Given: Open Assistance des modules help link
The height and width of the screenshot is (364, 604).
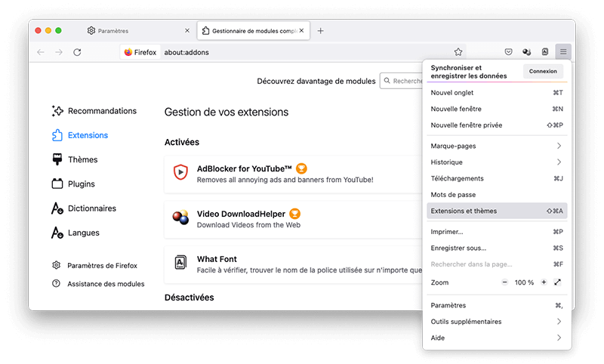Looking at the screenshot, I should pos(98,284).
